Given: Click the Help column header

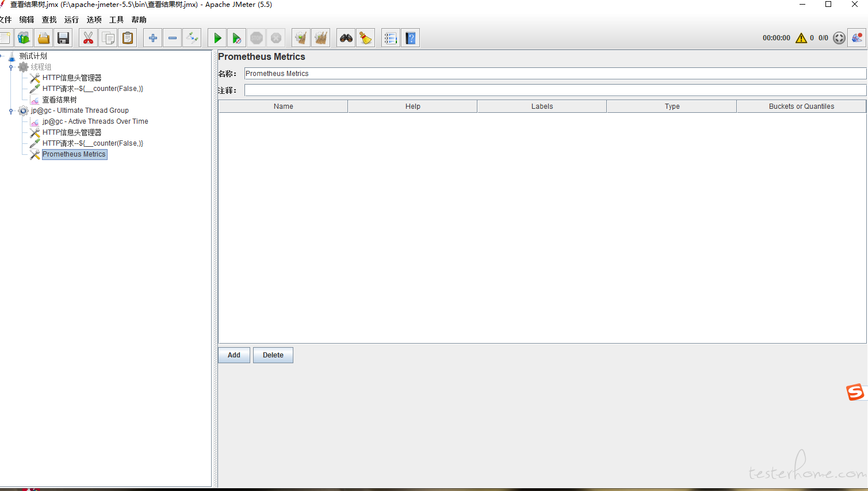Looking at the screenshot, I should [x=412, y=106].
